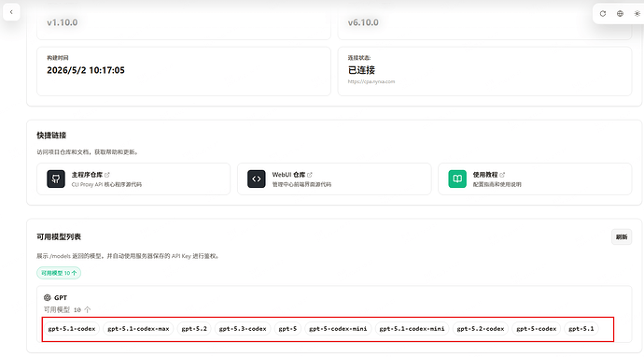Click the build time 2026/5/2 10:17:05
Image resolution: width=644 pixels, height=357 pixels.
pyautogui.click(x=86, y=70)
